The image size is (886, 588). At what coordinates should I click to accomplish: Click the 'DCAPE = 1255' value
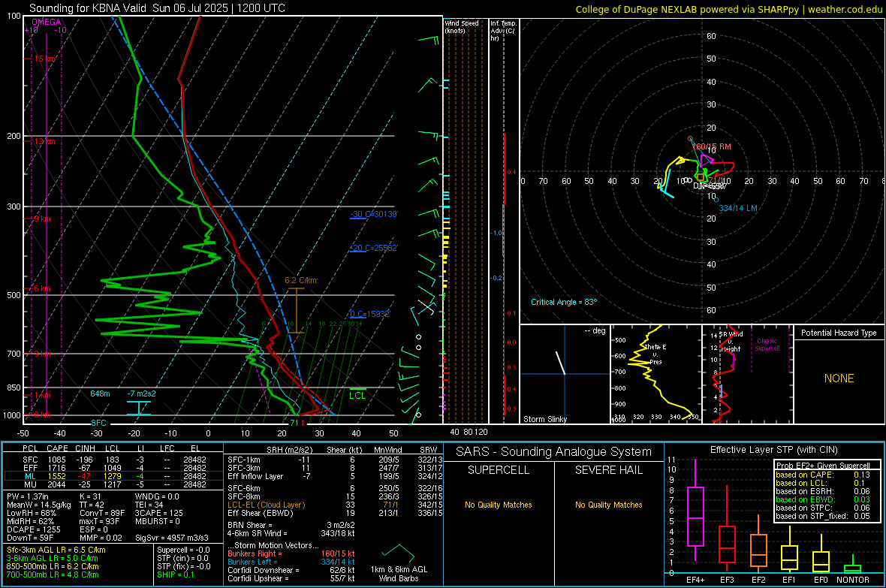[33, 529]
